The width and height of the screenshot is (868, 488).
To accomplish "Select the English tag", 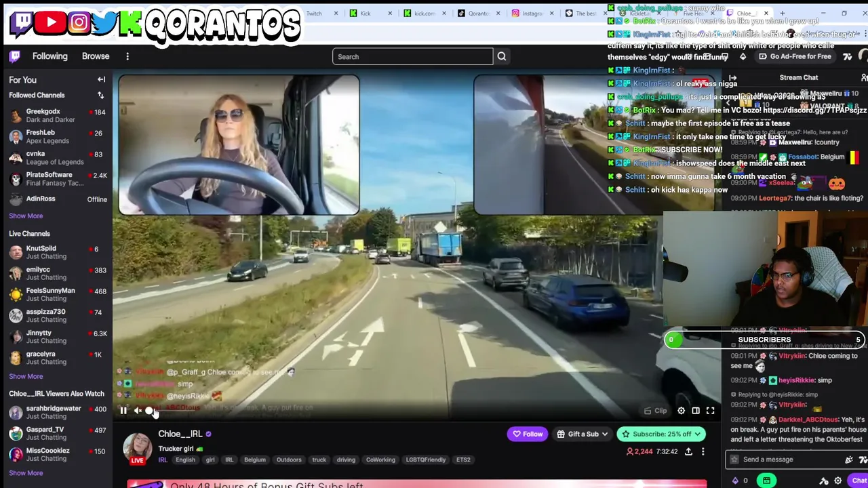I will (x=185, y=460).
